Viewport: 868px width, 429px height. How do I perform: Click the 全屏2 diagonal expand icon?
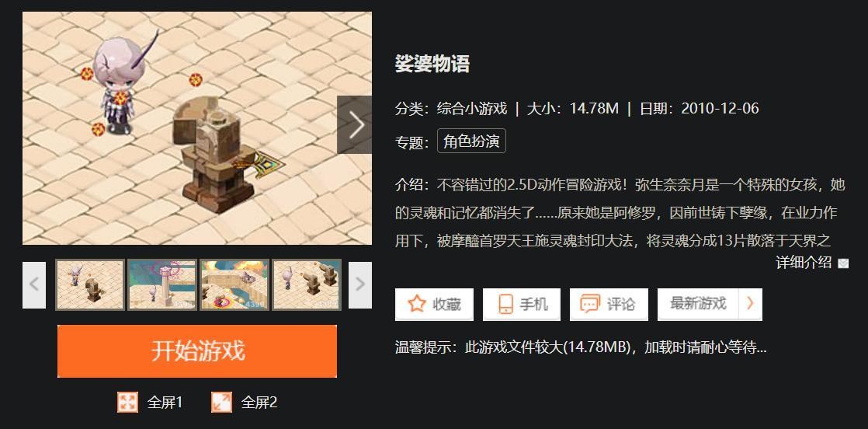click(221, 403)
